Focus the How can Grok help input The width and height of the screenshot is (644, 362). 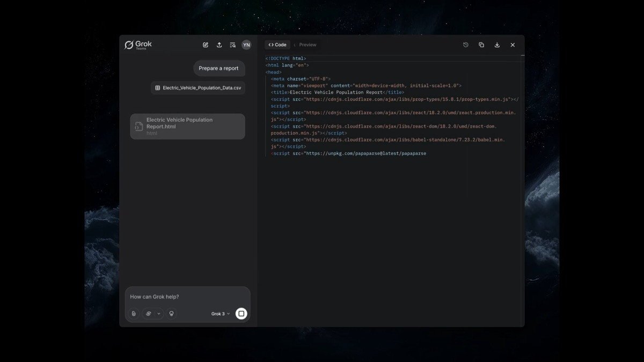click(187, 297)
